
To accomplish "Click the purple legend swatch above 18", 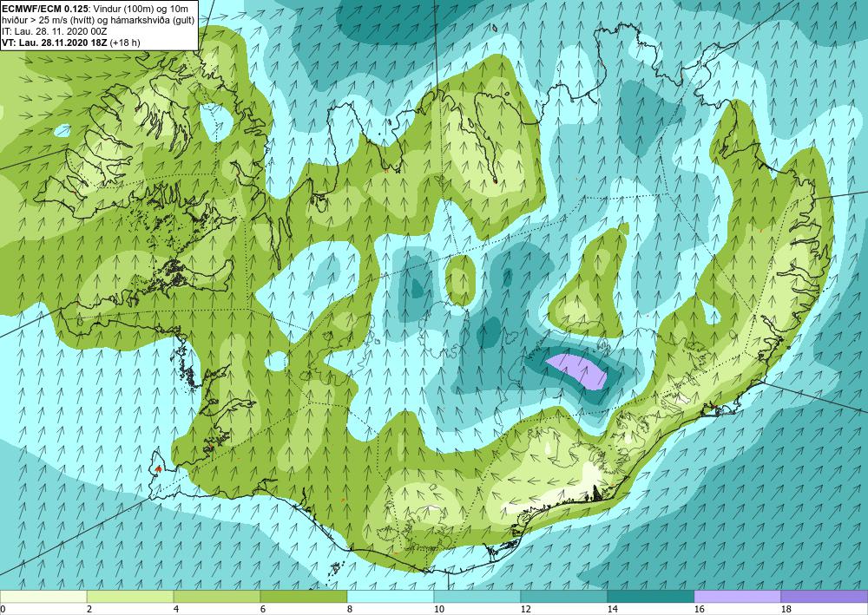I will 825,597.
